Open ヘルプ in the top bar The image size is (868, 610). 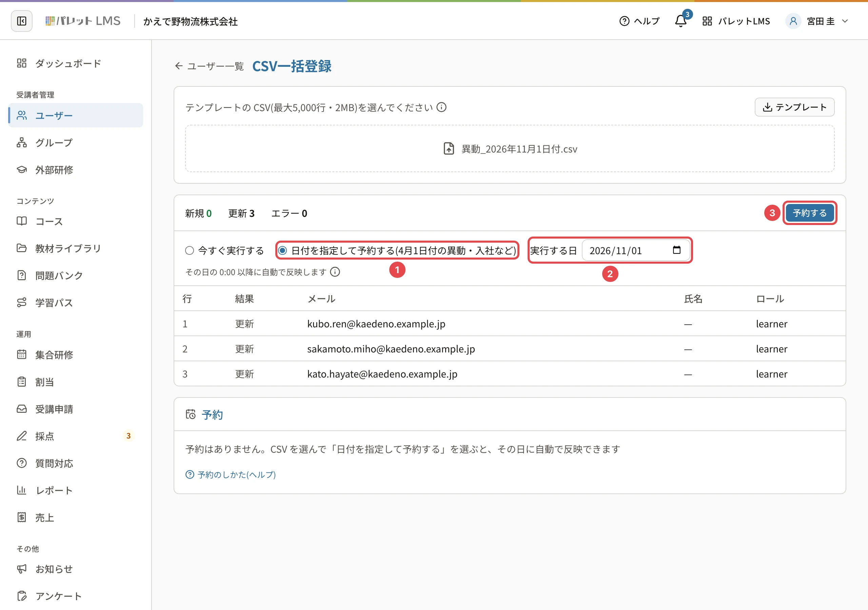639,21
